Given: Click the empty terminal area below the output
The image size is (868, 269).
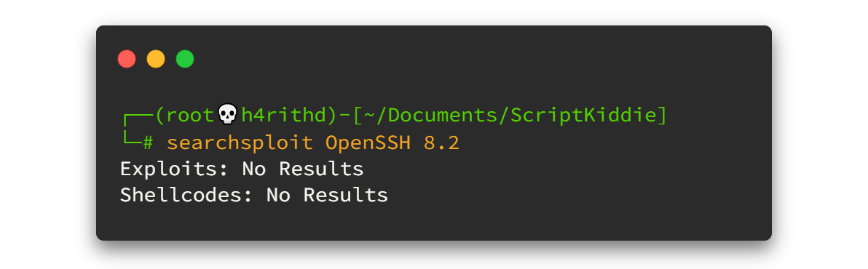Looking at the screenshot, I should coord(434,222).
